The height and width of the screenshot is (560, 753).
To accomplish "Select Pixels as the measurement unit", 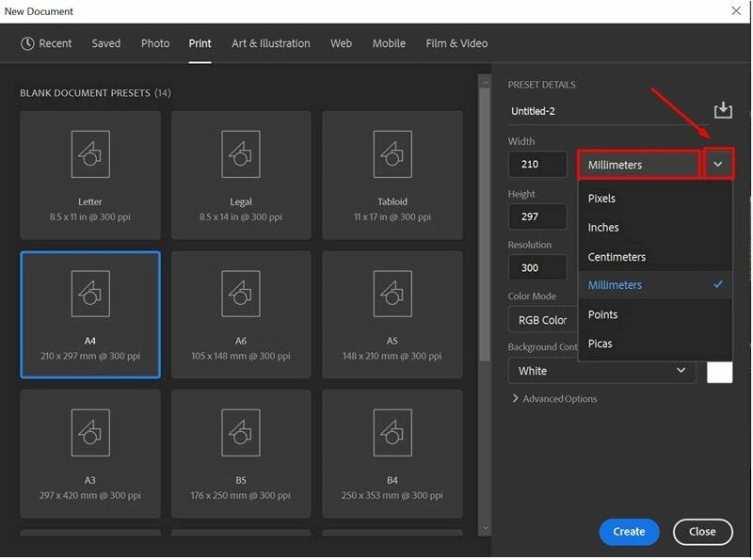I will tap(601, 198).
